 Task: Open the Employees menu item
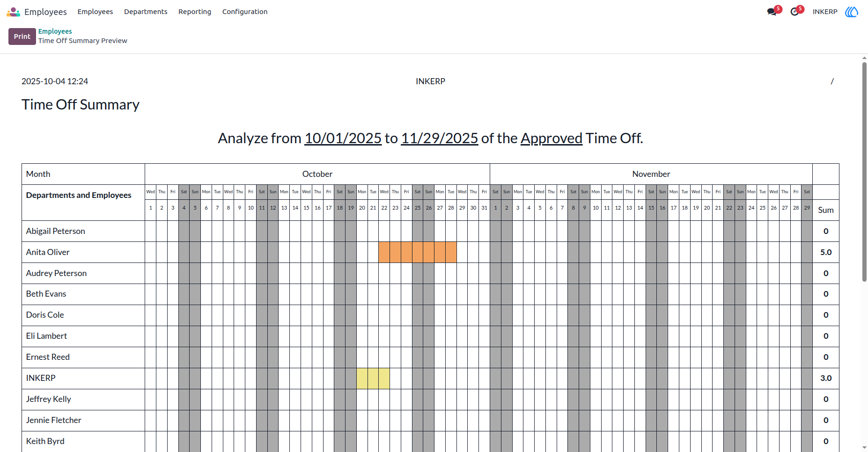pos(95,12)
